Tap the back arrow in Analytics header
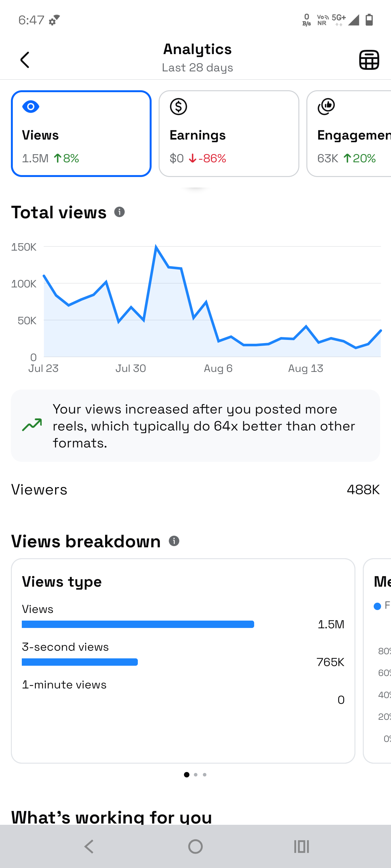Screen dimensions: 391x868 coord(25,60)
